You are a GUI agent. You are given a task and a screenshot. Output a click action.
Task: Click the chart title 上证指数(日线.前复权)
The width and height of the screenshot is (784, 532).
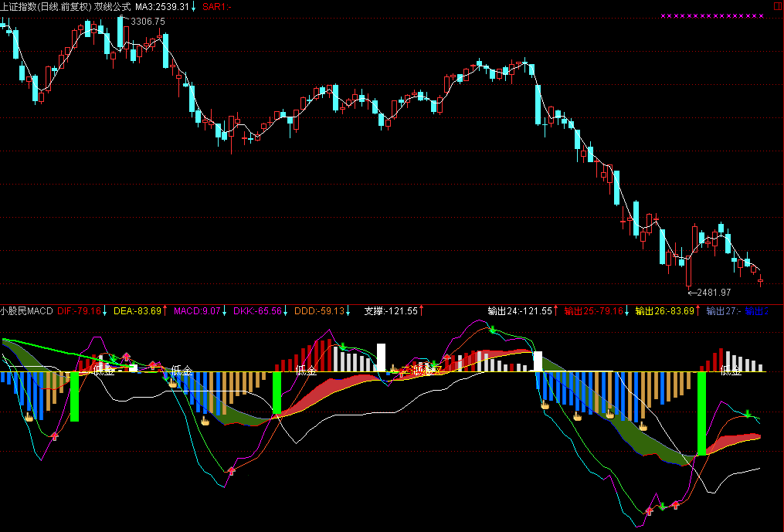pos(46,6)
